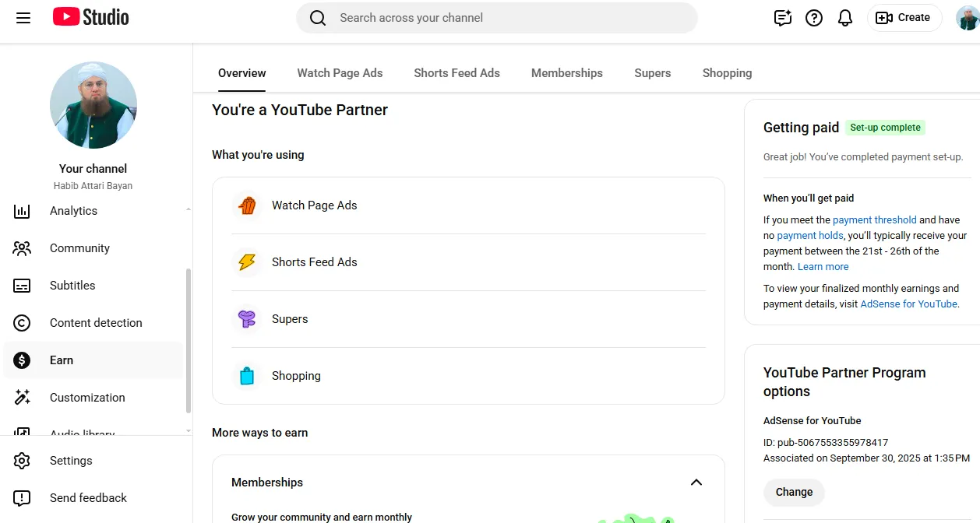Select the AdSense publisher ID text

point(826,443)
